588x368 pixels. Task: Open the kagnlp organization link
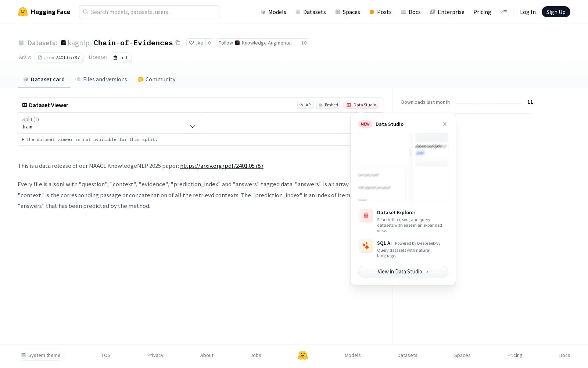(79, 43)
